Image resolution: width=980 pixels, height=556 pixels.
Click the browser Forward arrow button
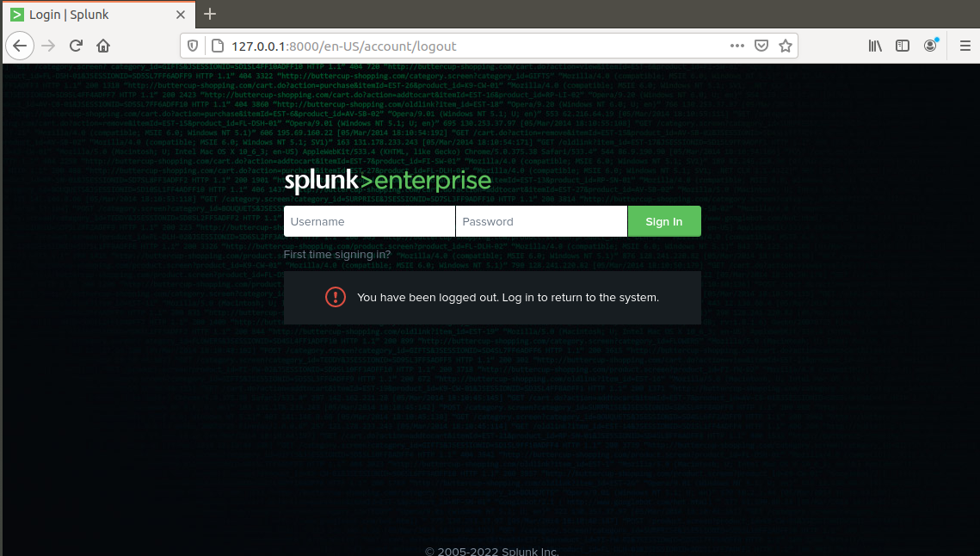[x=48, y=46]
